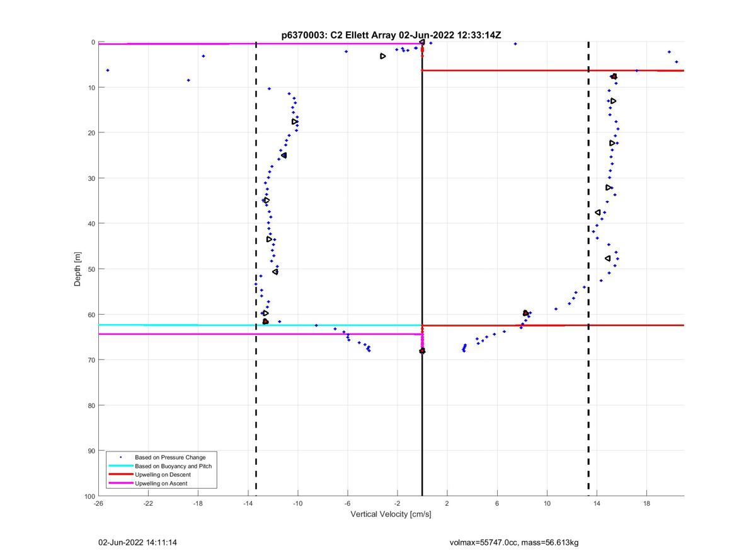Image resolution: width=756 pixels, height=558 pixels.
Task: Click depth axis tick label '70'
Action: [x=91, y=360]
